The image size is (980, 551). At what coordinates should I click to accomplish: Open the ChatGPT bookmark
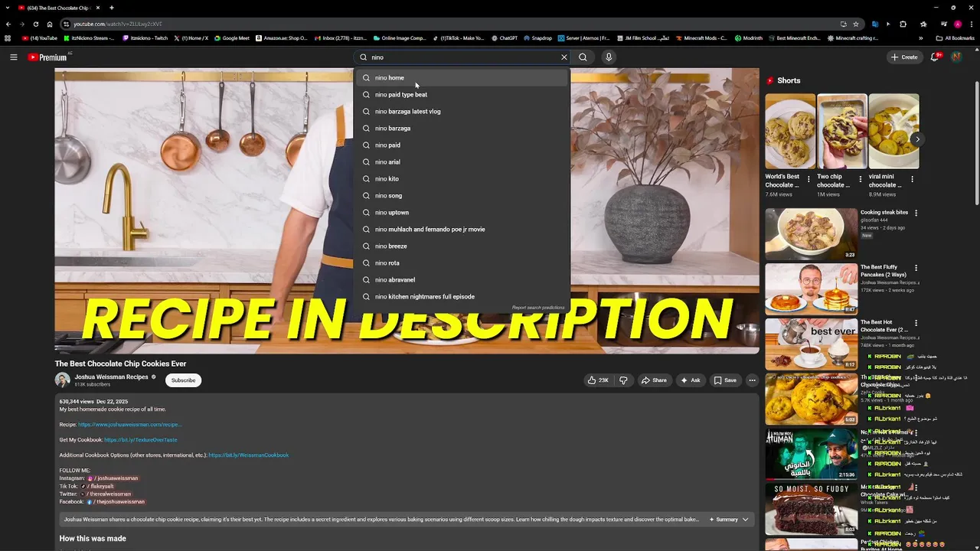click(505, 37)
